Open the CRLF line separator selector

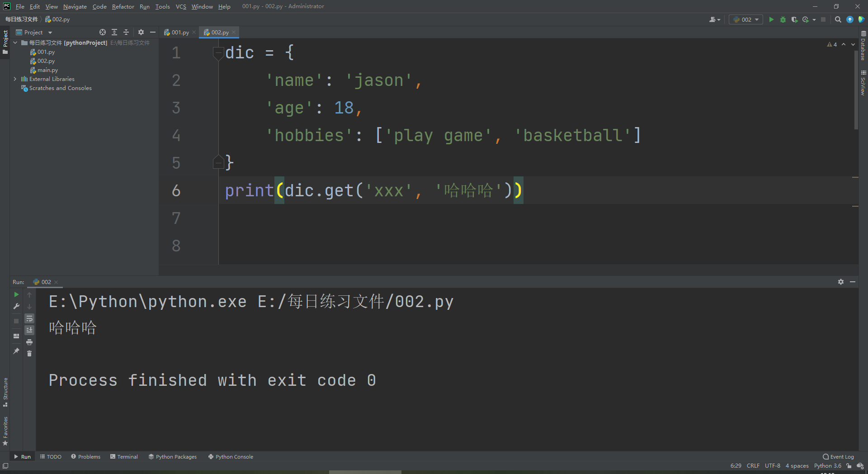[x=753, y=466]
